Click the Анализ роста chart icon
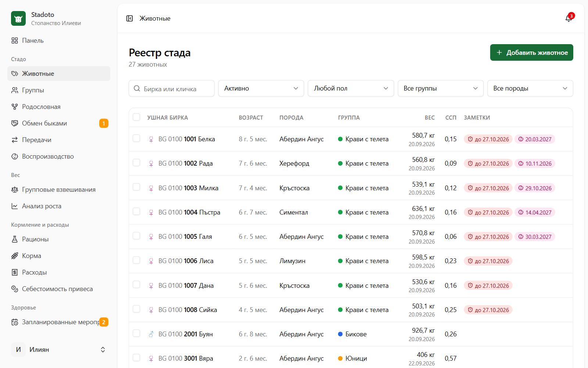The image size is (588, 368). coord(15,206)
